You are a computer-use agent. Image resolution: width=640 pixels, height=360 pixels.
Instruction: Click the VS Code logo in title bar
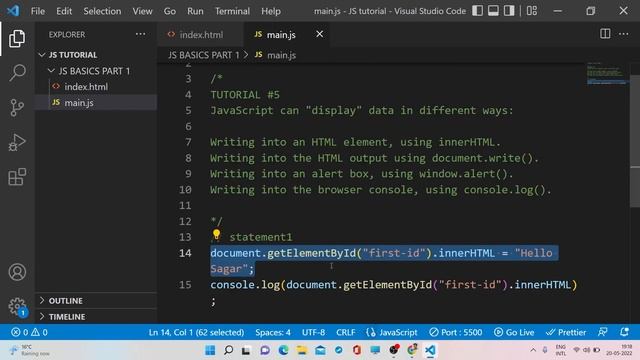pos(13,11)
